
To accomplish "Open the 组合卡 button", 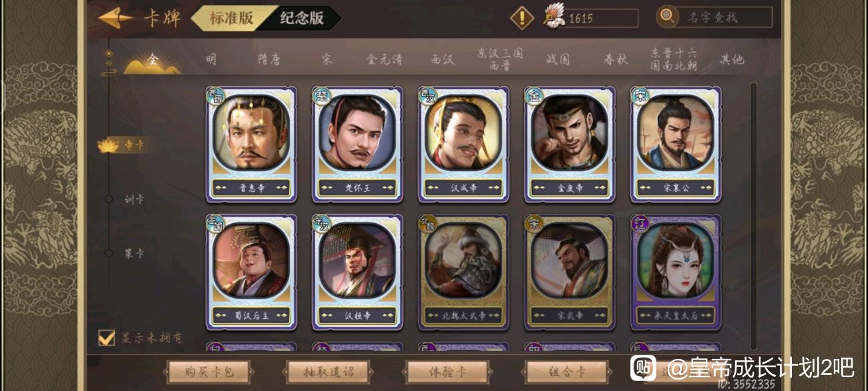I will click(x=567, y=372).
